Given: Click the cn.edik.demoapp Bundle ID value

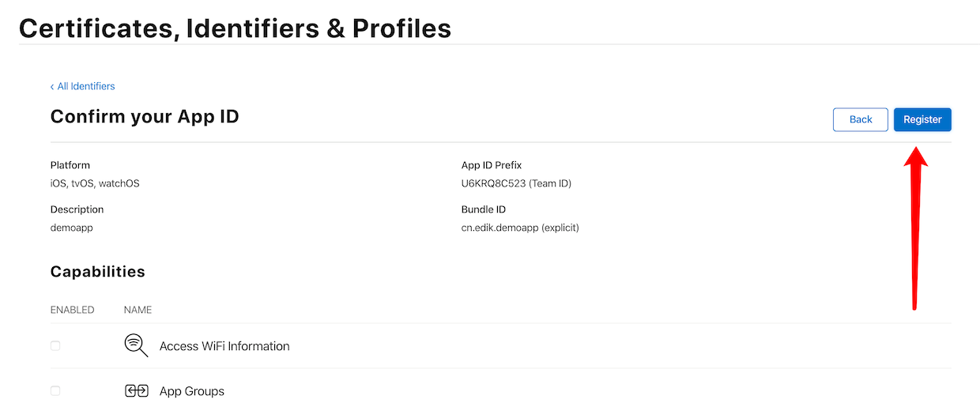Looking at the screenshot, I should [x=520, y=228].
